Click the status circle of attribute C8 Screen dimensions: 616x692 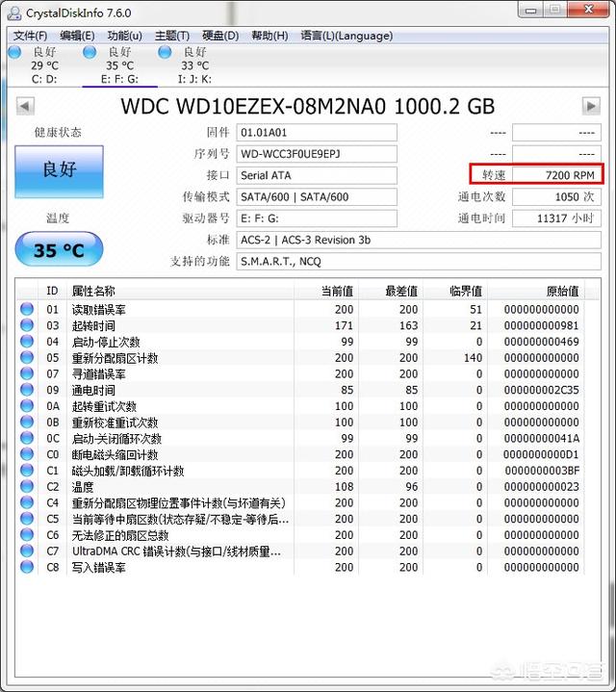[x=27, y=566]
